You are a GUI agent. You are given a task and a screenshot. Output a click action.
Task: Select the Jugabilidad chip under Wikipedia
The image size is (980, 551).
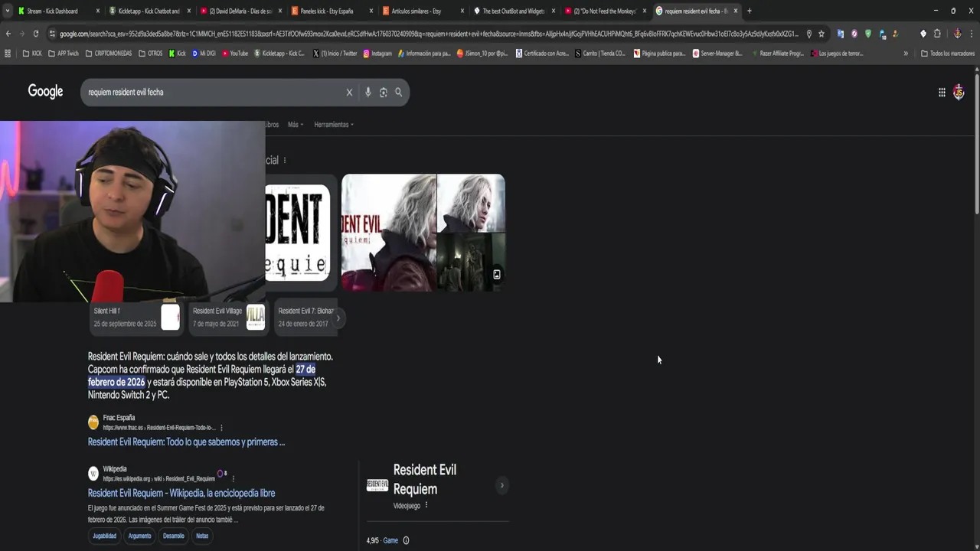[105, 536]
